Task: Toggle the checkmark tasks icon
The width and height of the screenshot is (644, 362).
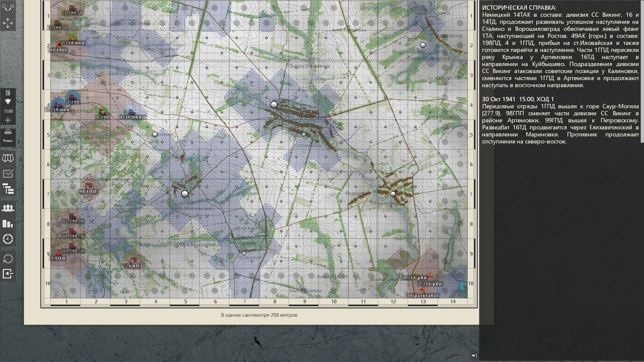Action: coord(8,174)
